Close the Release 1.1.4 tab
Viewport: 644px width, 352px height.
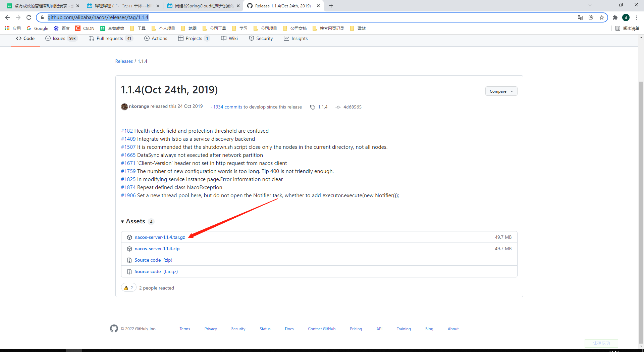pyautogui.click(x=318, y=6)
